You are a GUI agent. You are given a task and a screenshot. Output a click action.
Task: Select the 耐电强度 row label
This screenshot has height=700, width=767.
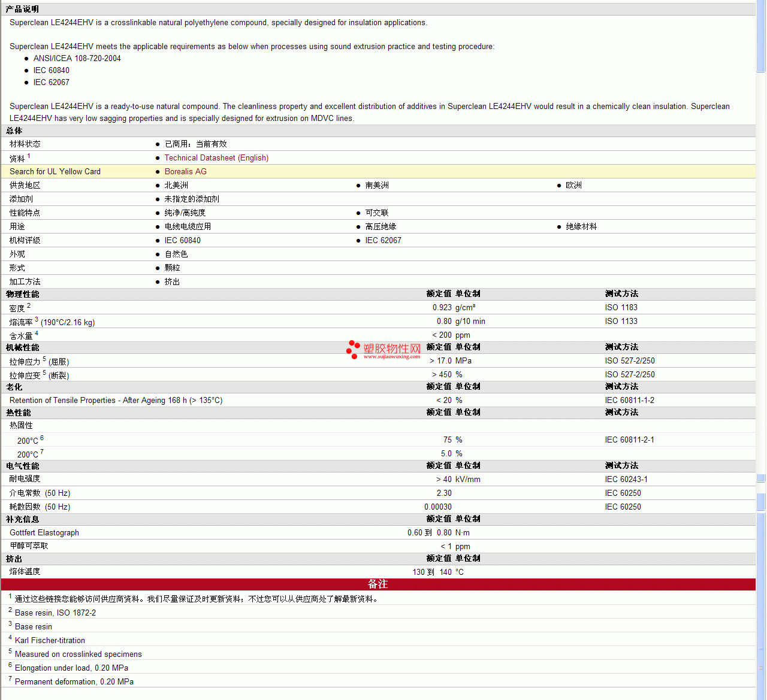(x=25, y=479)
